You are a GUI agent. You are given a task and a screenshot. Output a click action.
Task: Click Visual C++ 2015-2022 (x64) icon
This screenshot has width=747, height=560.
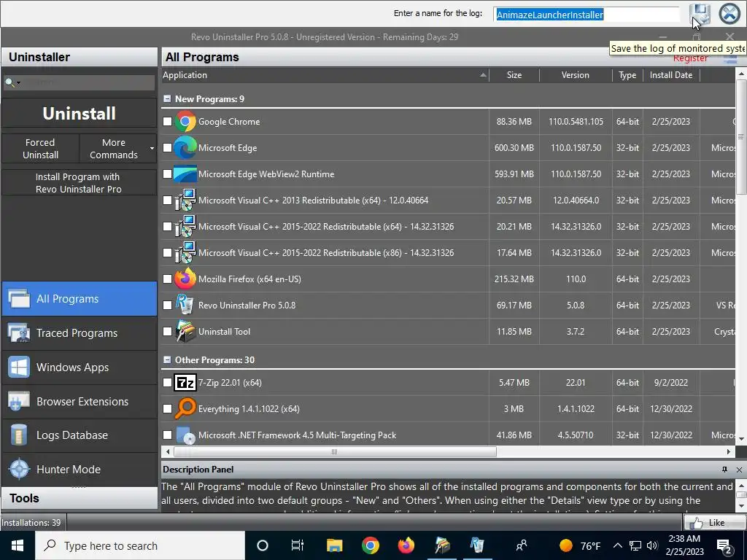click(185, 226)
